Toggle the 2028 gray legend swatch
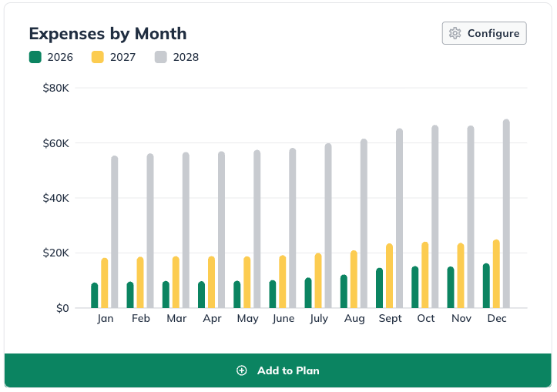Screen dimensions: 557x392 [x=161, y=57]
